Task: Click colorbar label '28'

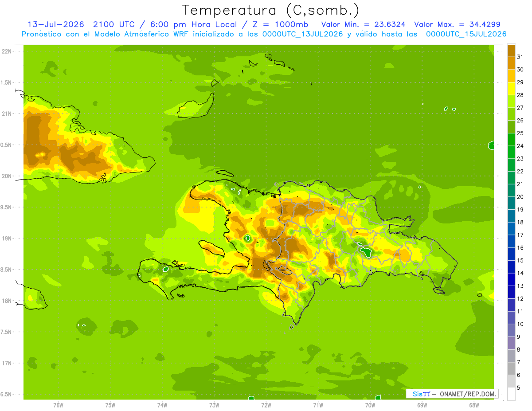Action: coord(520,95)
